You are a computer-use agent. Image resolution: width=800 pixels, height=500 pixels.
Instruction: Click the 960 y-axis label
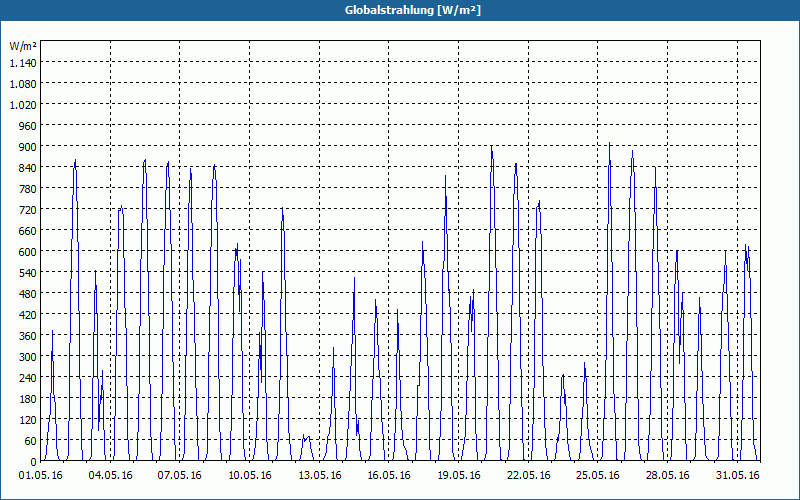coord(28,126)
